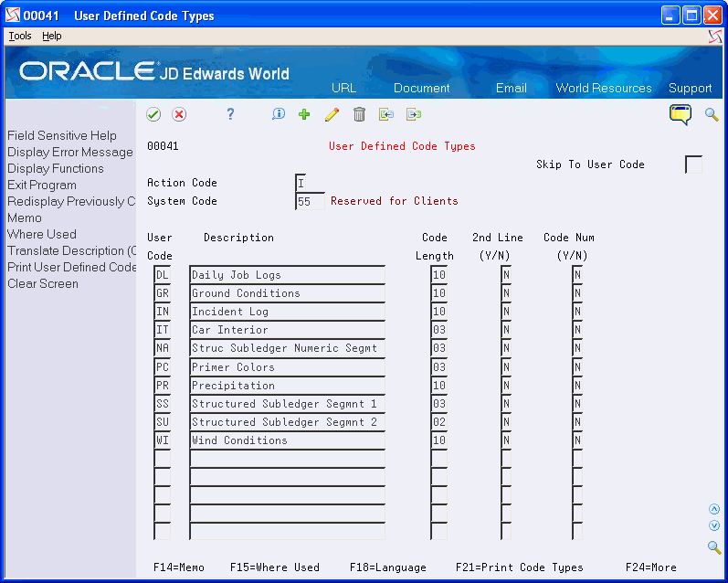Click the green checkmark OK icon
The image size is (728, 583).
click(x=153, y=114)
